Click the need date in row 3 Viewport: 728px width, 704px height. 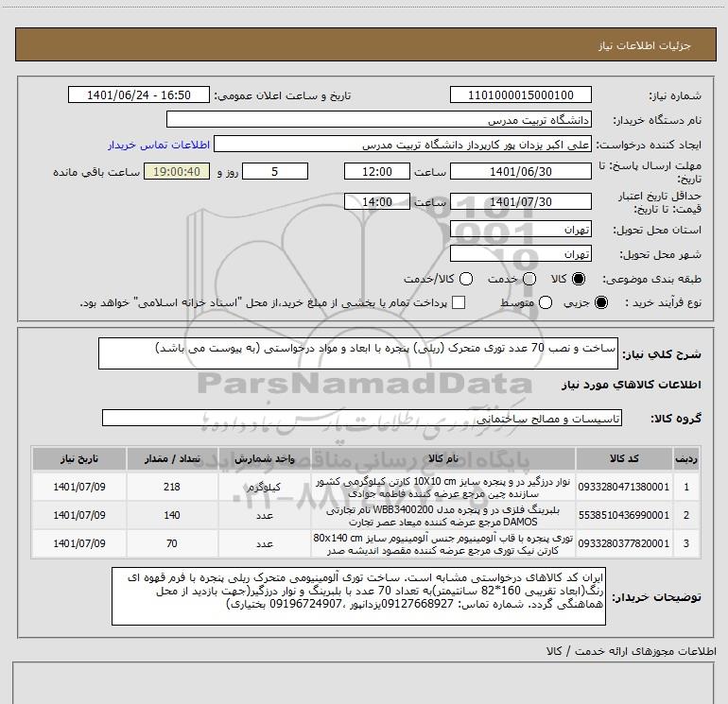click(78, 543)
